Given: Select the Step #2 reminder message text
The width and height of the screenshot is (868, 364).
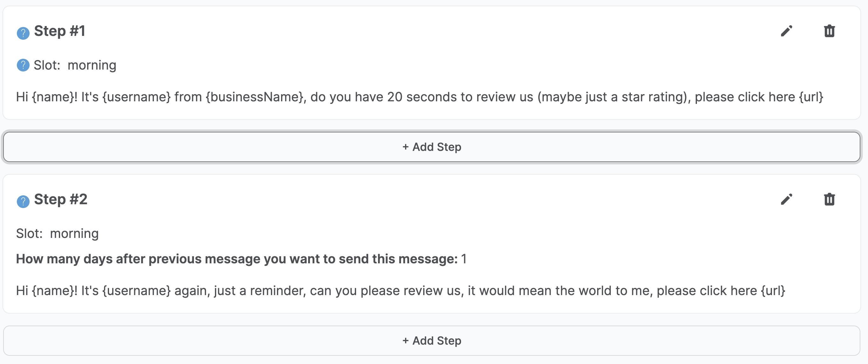Looking at the screenshot, I should [x=401, y=291].
